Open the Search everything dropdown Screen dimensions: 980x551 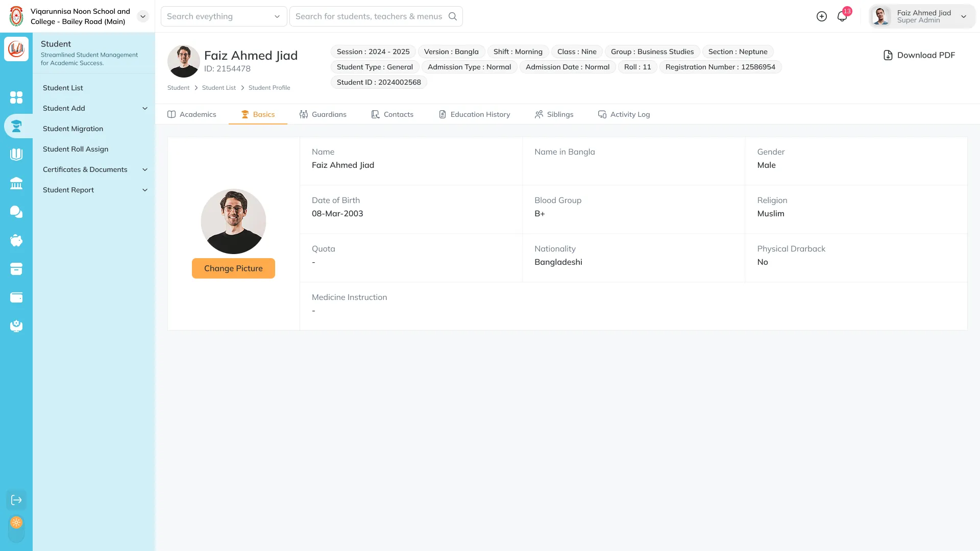coord(224,16)
